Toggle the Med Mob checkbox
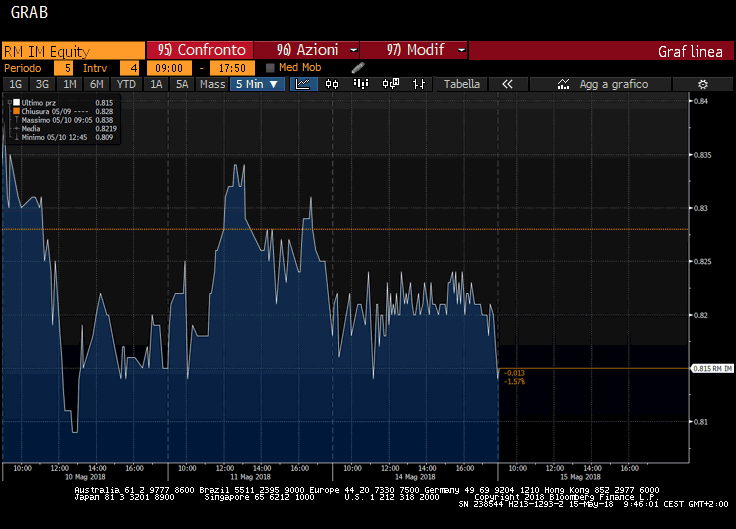Image resolution: width=736 pixels, height=529 pixels. pyautogui.click(x=270, y=68)
